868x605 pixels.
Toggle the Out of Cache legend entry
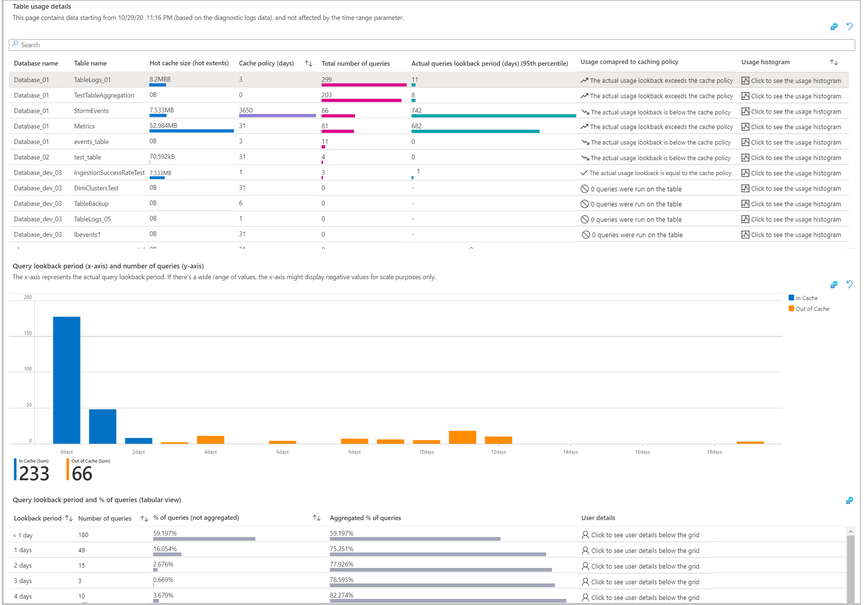tap(808, 309)
